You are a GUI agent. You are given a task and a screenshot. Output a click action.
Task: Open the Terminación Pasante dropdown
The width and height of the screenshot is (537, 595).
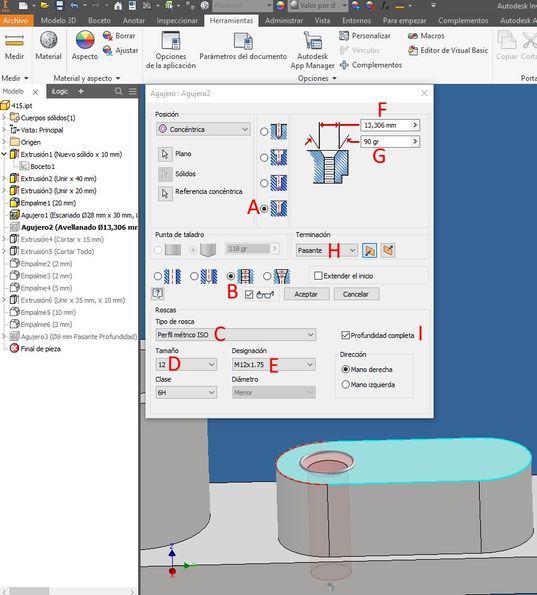326,250
